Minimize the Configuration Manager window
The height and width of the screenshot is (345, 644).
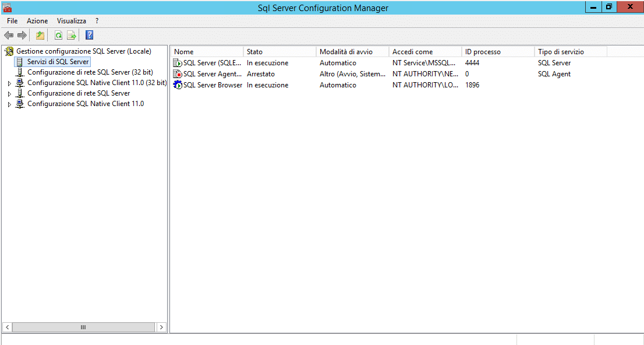593,7
